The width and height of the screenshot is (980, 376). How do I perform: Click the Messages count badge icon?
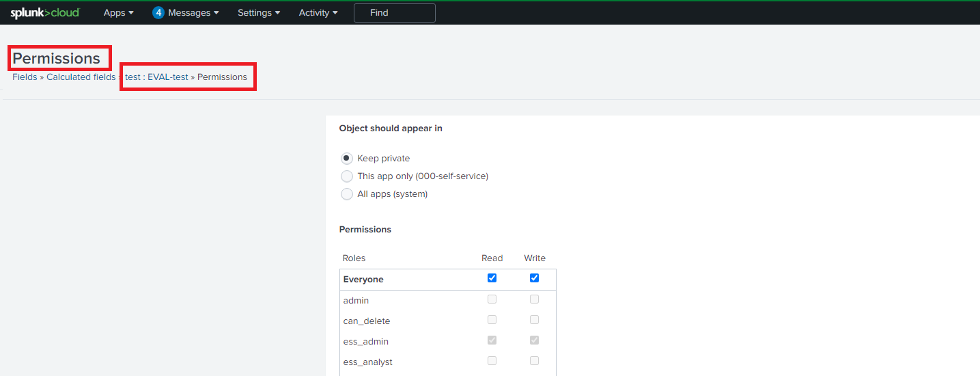point(158,12)
